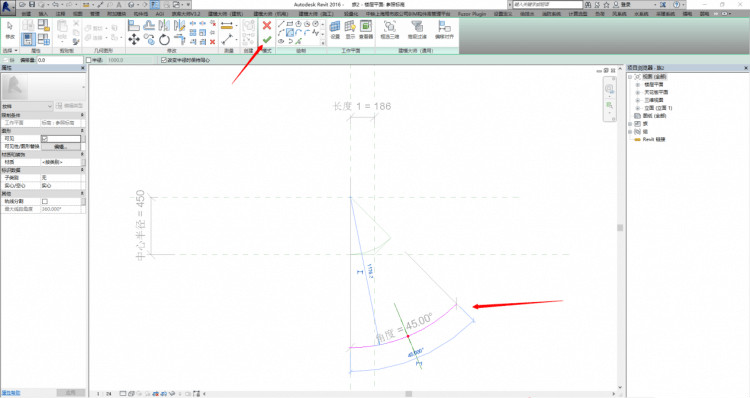Toggle the Visible checkbox in Properties
The width and height of the screenshot is (750, 398).
coord(44,139)
